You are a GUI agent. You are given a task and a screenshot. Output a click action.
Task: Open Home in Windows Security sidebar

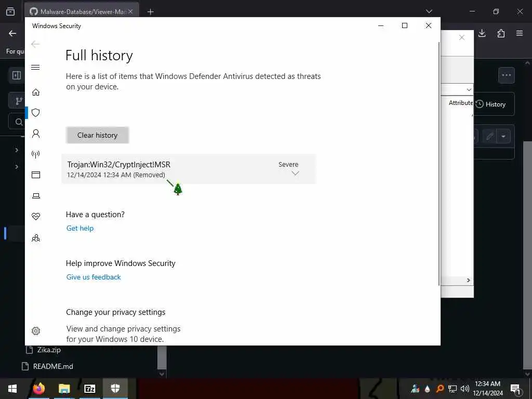pos(36,92)
